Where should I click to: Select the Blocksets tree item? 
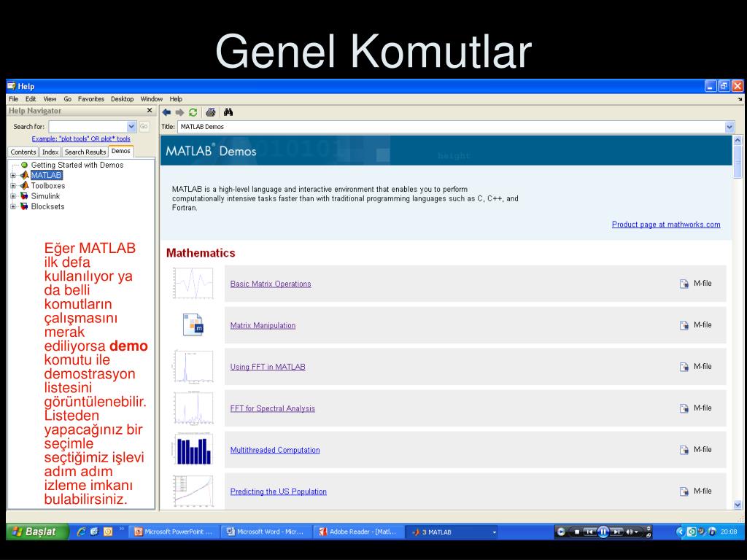coord(47,206)
